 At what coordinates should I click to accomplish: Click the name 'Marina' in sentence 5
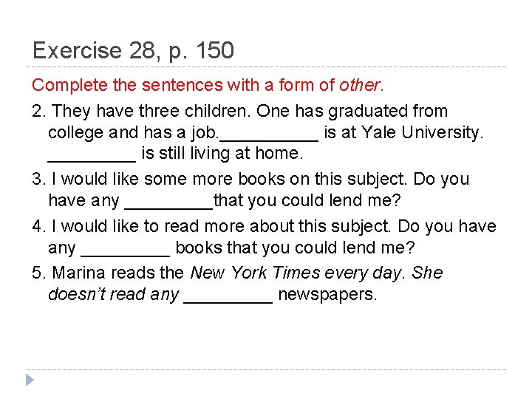(x=79, y=273)
